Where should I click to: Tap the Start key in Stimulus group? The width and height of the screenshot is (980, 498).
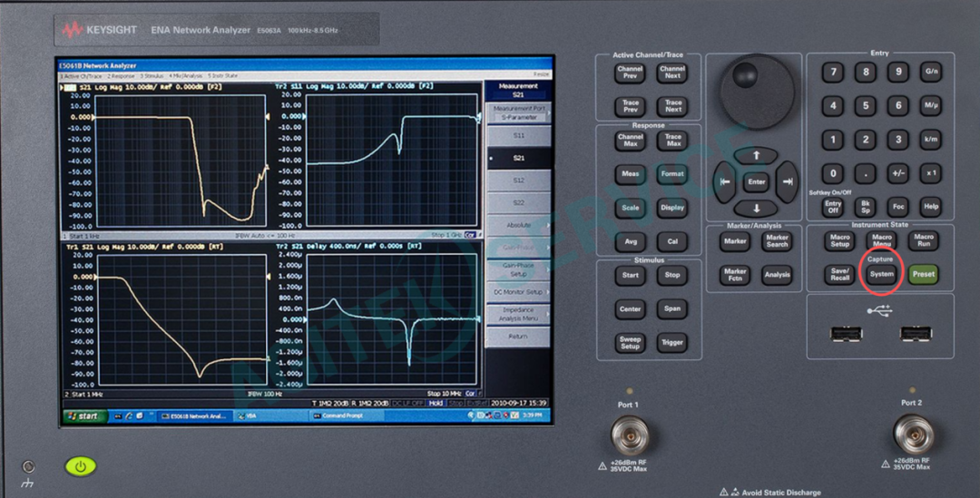point(630,275)
